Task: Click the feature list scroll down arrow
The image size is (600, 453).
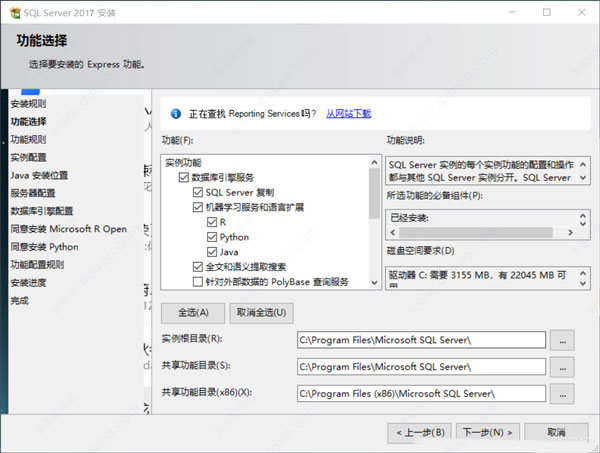Action: (375, 282)
